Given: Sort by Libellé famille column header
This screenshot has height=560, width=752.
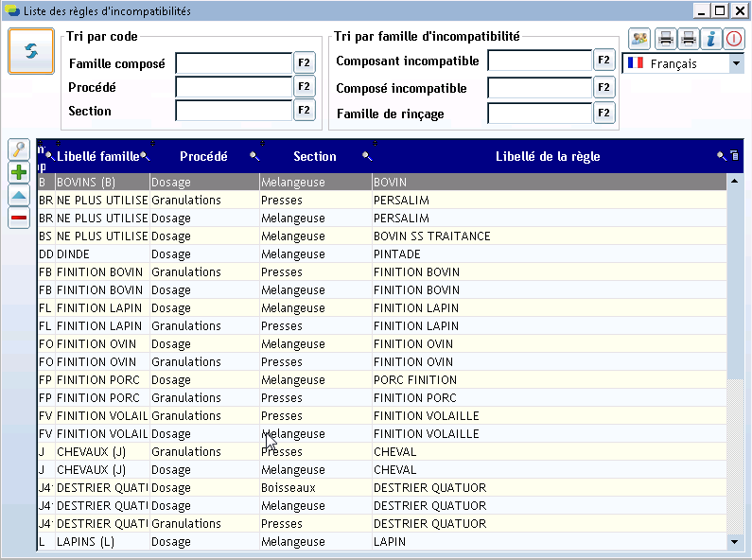Looking at the screenshot, I should [97, 156].
